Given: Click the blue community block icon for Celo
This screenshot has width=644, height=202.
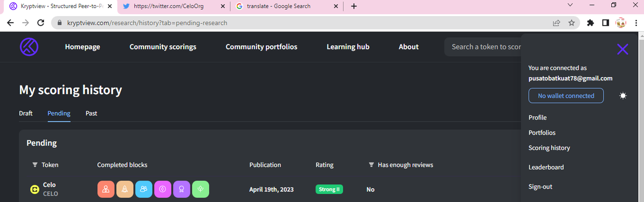Looking at the screenshot, I should 143,189.
